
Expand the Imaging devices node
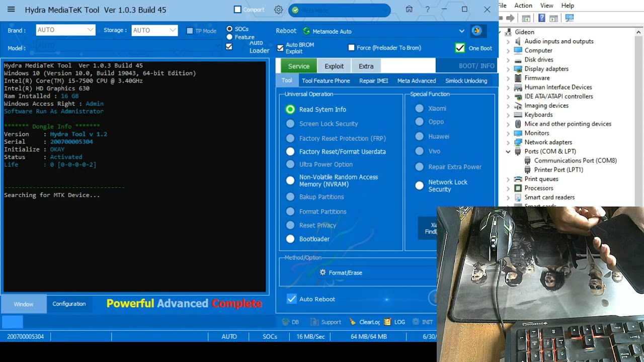508,106
